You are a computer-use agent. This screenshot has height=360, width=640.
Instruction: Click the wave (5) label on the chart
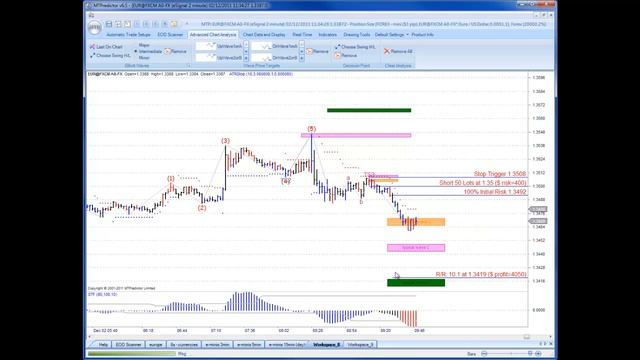click(x=311, y=129)
